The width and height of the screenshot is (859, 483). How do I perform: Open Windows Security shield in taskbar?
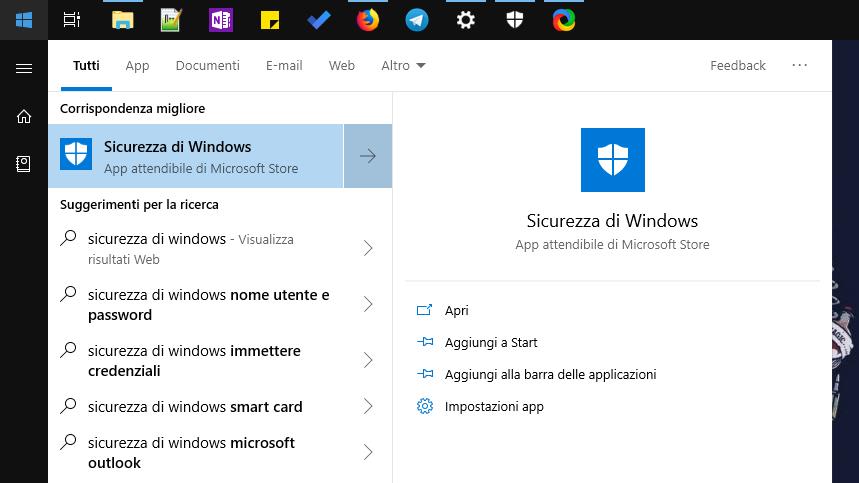[514, 20]
